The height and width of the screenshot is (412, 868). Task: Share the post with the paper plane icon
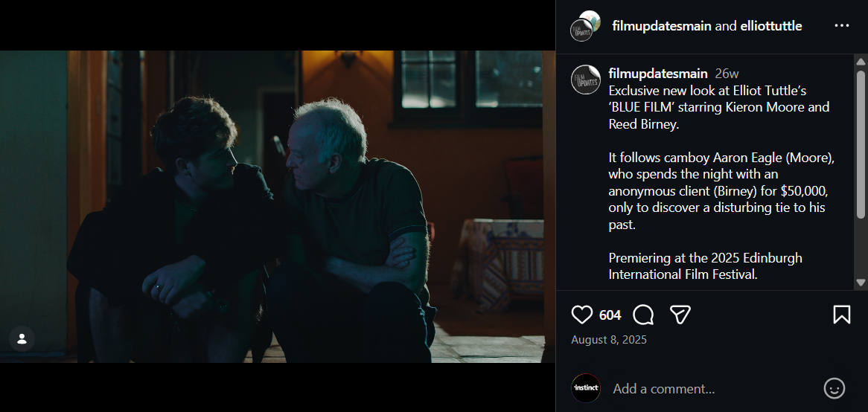click(x=680, y=315)
